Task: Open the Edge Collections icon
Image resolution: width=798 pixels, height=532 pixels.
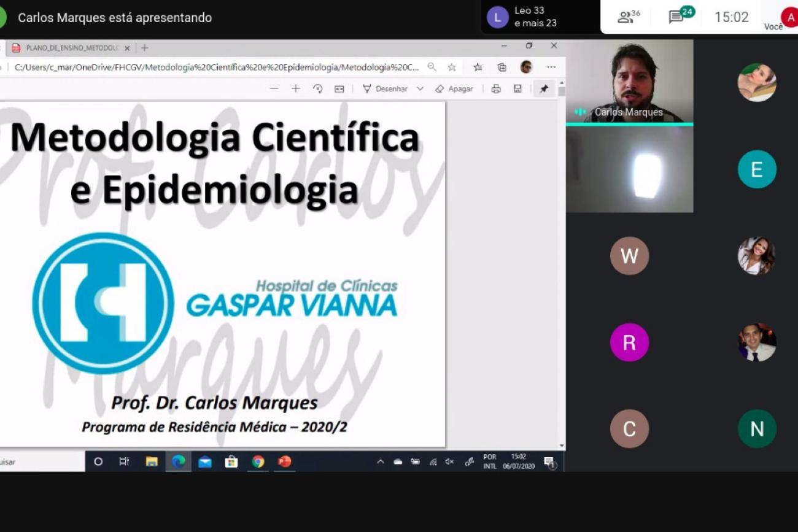Action: (502, 67)
